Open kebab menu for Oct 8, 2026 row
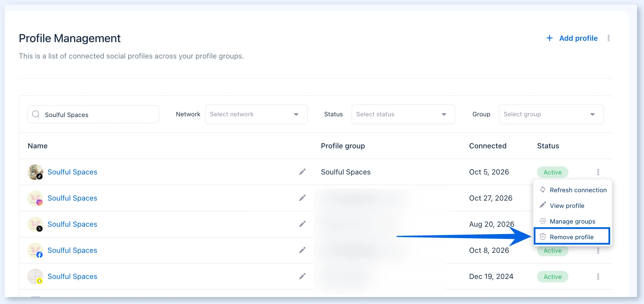Screen dimensions: 644x304 click(598, 250)
